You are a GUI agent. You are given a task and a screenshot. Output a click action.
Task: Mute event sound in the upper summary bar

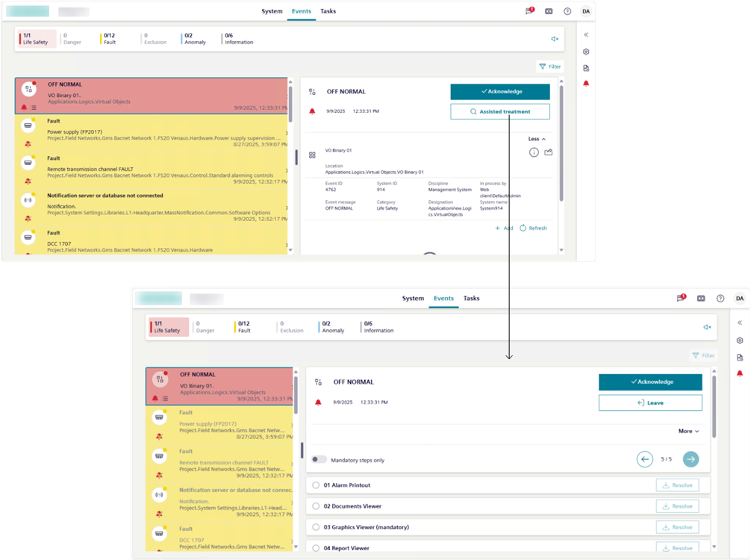click(555, 39)
